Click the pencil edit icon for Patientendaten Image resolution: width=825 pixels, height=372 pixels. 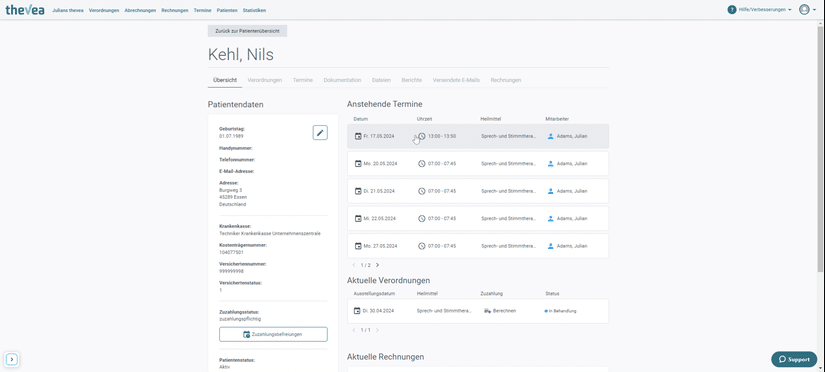pyautogui.click(x=320, y=133)
